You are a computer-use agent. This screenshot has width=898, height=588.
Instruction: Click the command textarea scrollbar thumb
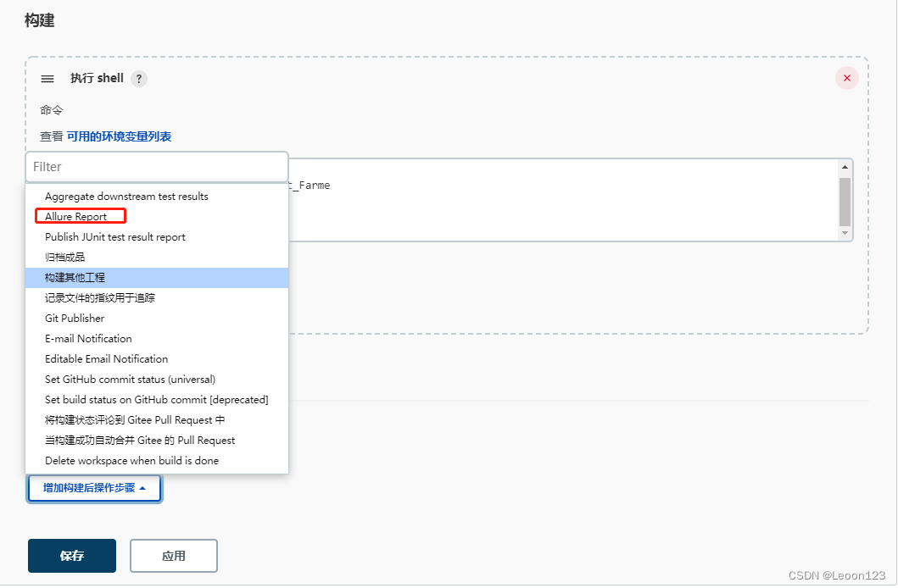pyautogui.click(x=845, y=202)
